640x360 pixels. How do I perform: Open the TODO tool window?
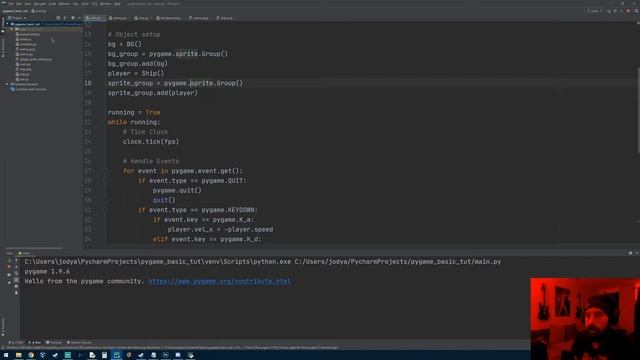[x=16, y=342]
